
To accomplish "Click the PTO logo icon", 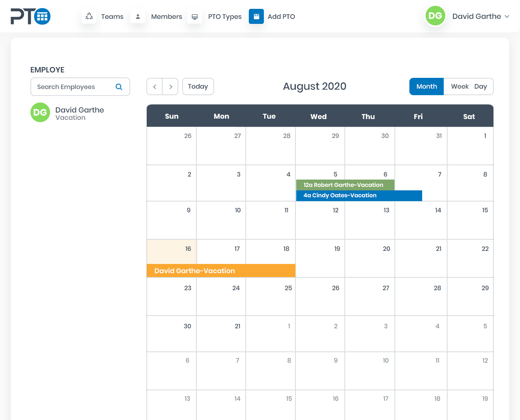I will point(30,16).
